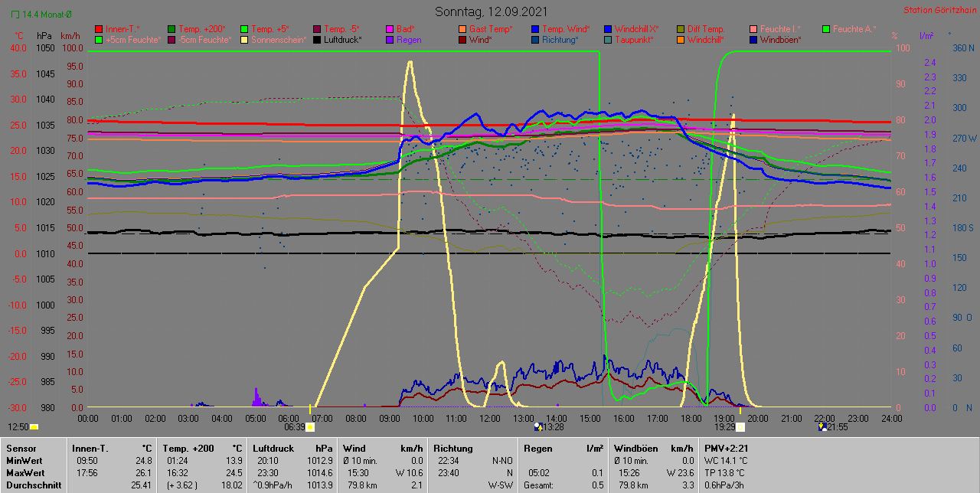Click the date title Sonntag, 12.09.2021

point(491,11)
